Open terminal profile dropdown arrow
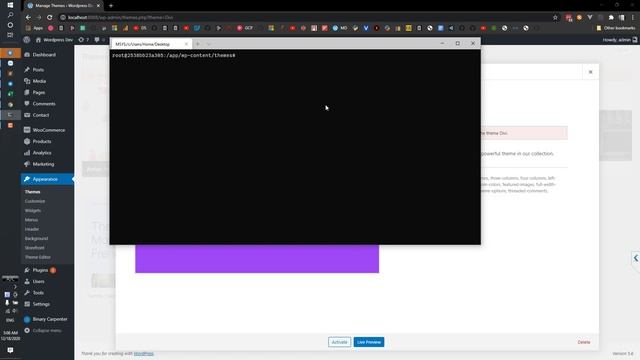640x360 pixels. (x=209, y=44)
